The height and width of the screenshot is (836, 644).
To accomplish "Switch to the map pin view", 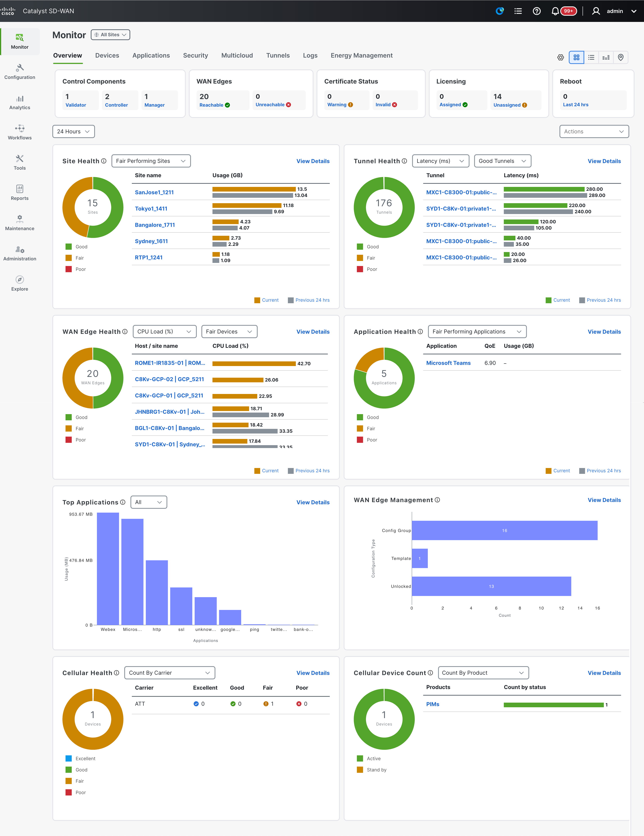I will click(x=621, y=57).
